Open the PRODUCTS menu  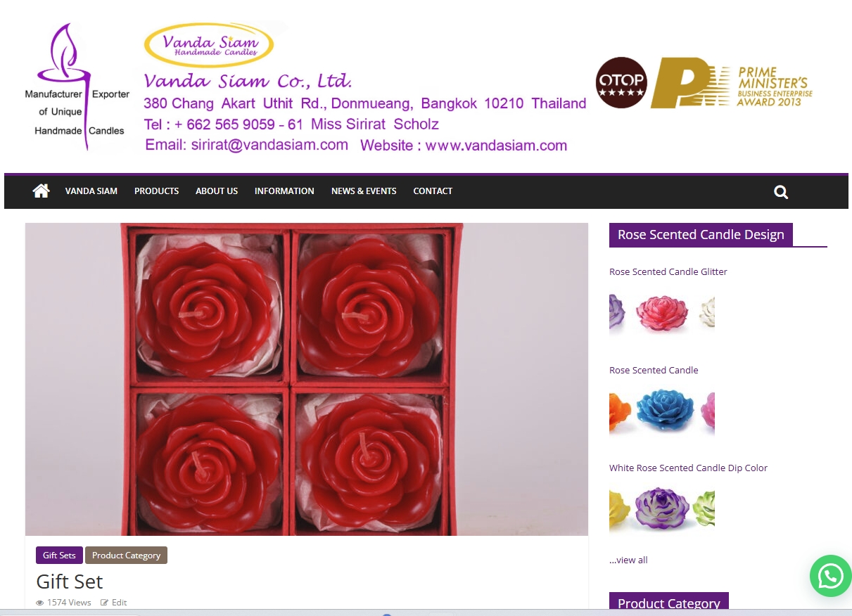pyautogui.click(x=156, y=191)
